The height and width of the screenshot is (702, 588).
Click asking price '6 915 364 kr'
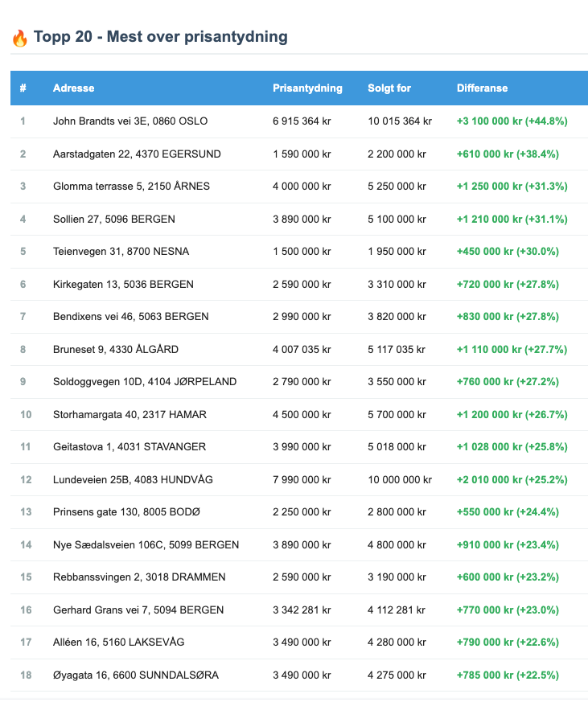click(302, 121)
